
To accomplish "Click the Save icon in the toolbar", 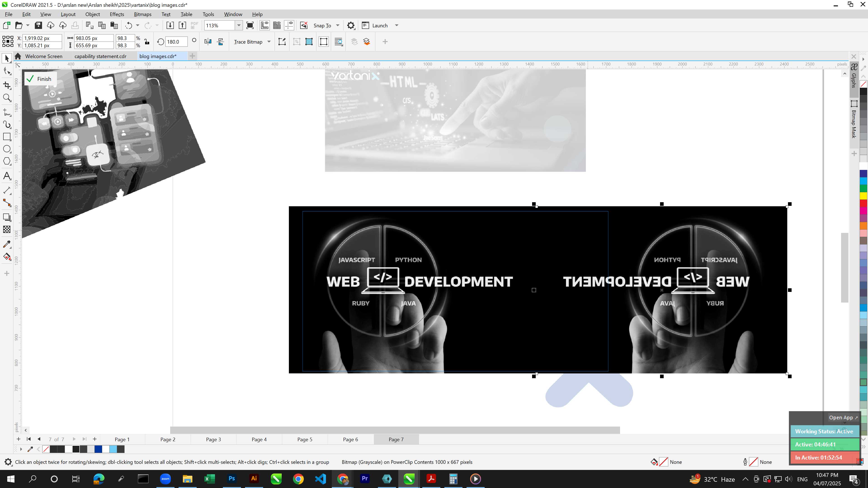I will click(x=38, y=26).
